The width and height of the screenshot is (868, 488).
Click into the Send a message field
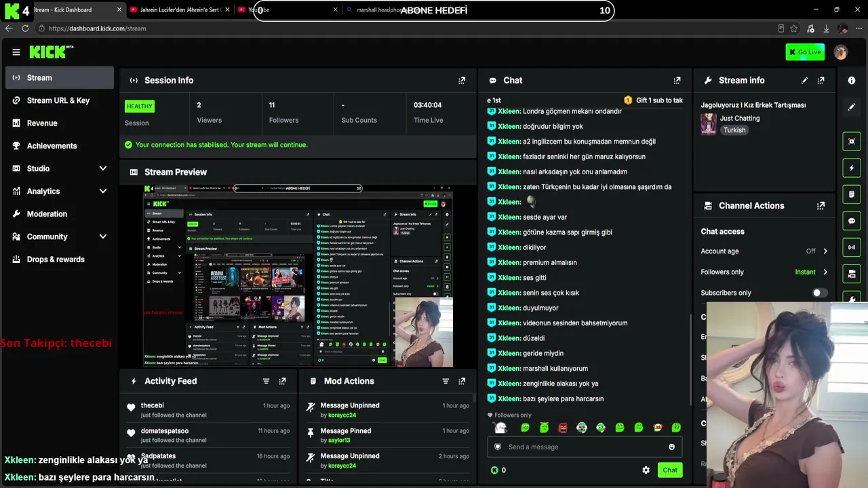(x=585, y=447)
